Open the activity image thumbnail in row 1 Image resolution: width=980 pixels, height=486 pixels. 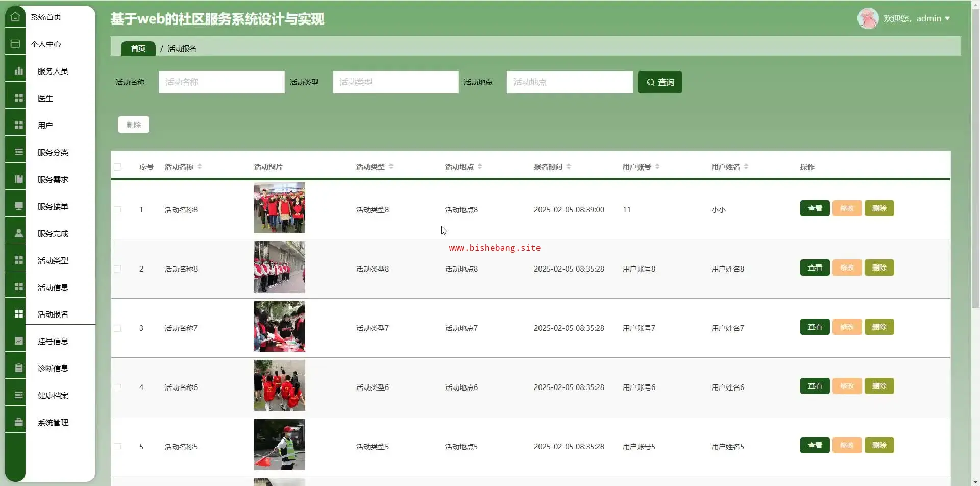tap(280, 208)
